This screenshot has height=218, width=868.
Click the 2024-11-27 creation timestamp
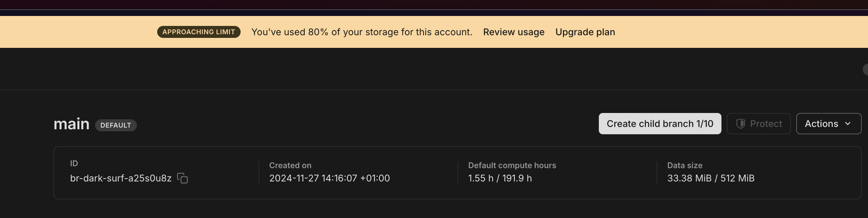coord(329,178)
